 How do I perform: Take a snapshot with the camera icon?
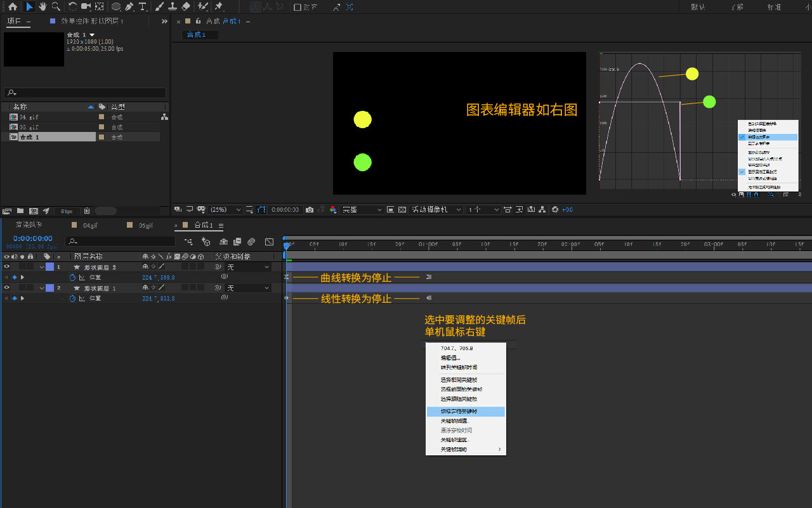pos(310,209)
